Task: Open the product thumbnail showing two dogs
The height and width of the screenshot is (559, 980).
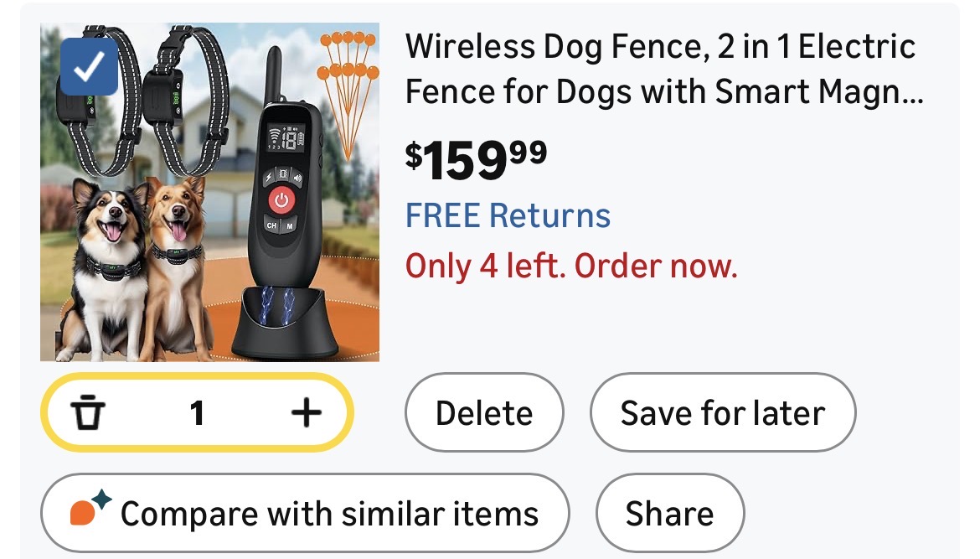Action: pyautogui.click(x=210, y=192)
